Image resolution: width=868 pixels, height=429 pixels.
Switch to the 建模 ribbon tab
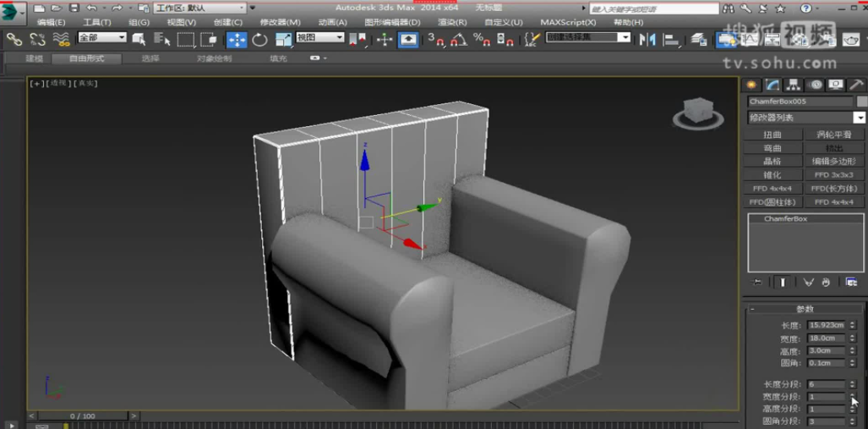[x=34, y=58]
